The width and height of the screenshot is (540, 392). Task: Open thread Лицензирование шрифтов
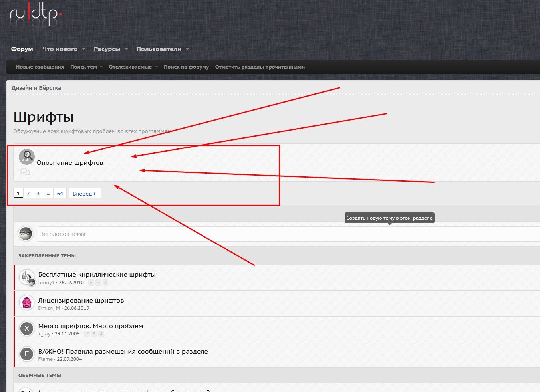click(81, 301)
